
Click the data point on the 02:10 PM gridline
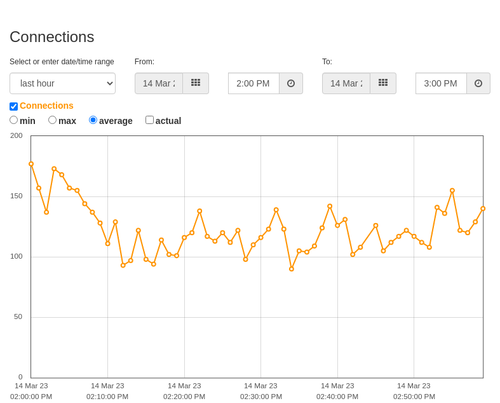(x=107, y=244)
